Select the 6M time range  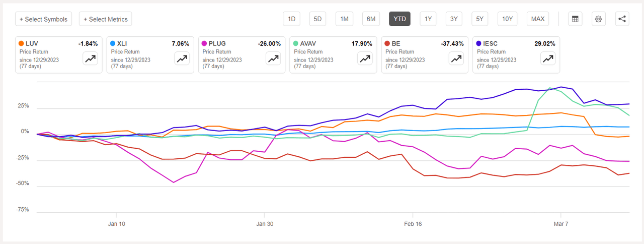coord(371,19)
